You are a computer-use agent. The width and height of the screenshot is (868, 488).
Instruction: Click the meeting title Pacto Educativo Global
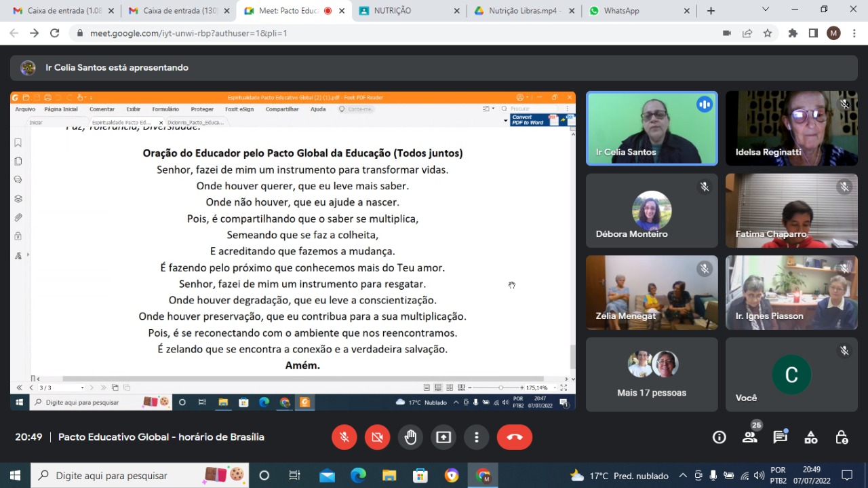click(161, 437)
